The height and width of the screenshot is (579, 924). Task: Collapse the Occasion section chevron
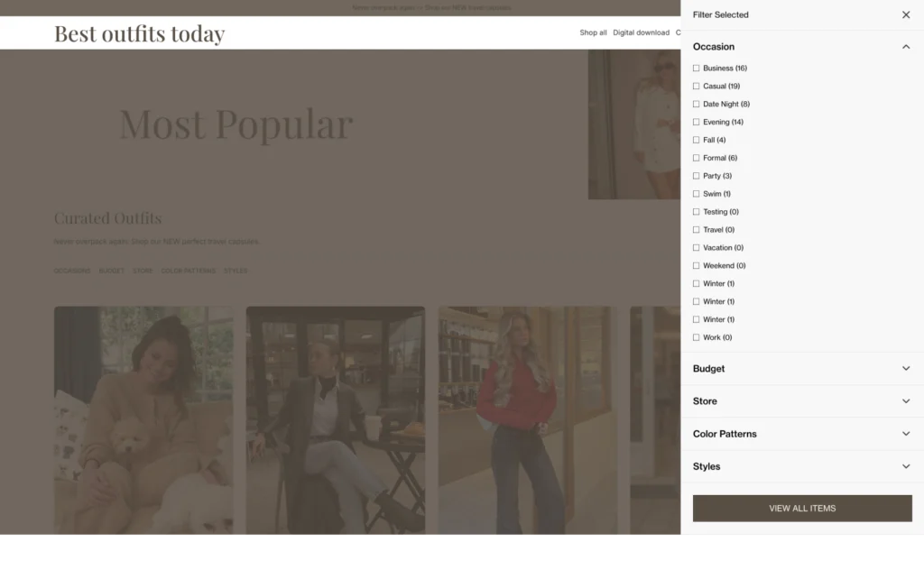[x=906, y=47]
